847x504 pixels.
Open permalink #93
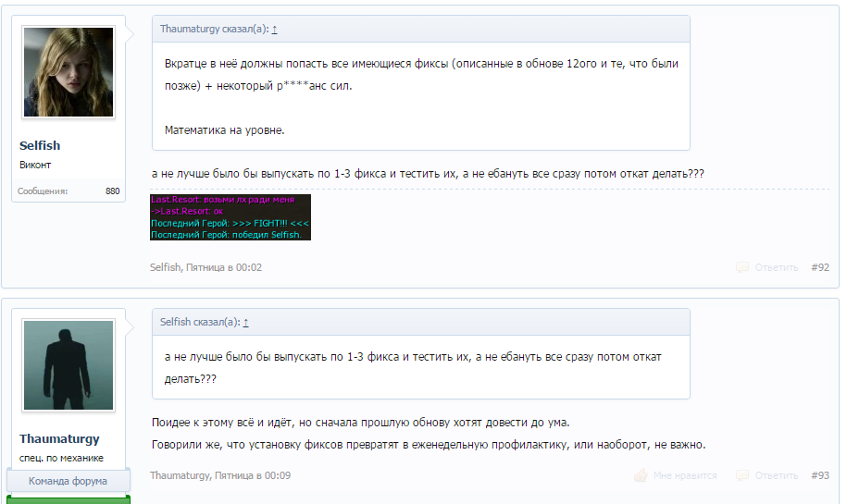(819, 475)
